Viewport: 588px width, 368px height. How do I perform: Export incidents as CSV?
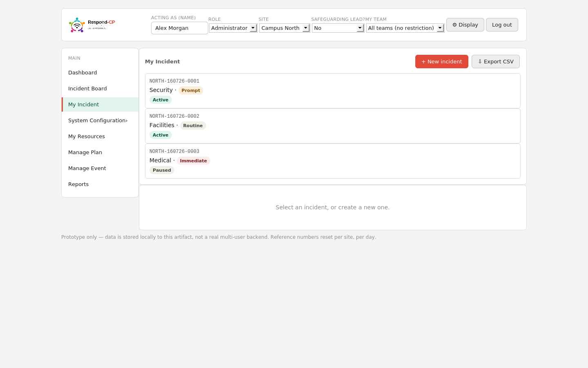(x=496, y=61)
